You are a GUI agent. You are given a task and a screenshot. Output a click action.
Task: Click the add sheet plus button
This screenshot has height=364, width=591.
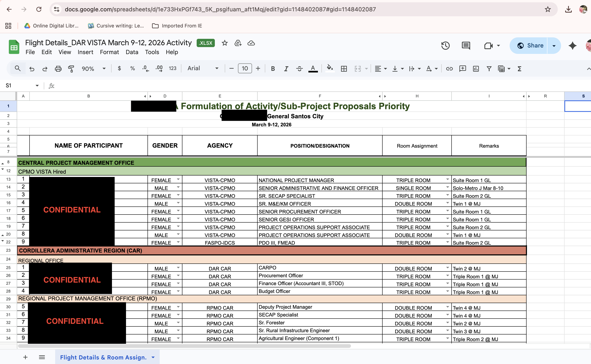coord(25,357)
